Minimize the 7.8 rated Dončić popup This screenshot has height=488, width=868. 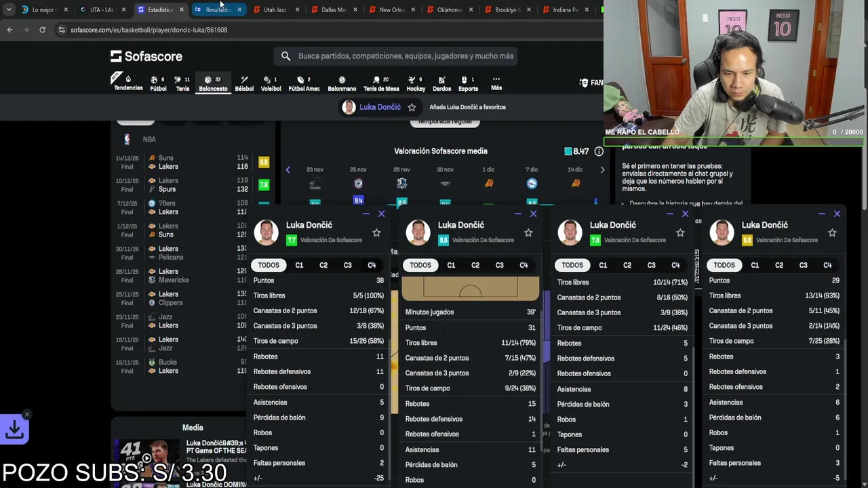click(x=669, y=214)
